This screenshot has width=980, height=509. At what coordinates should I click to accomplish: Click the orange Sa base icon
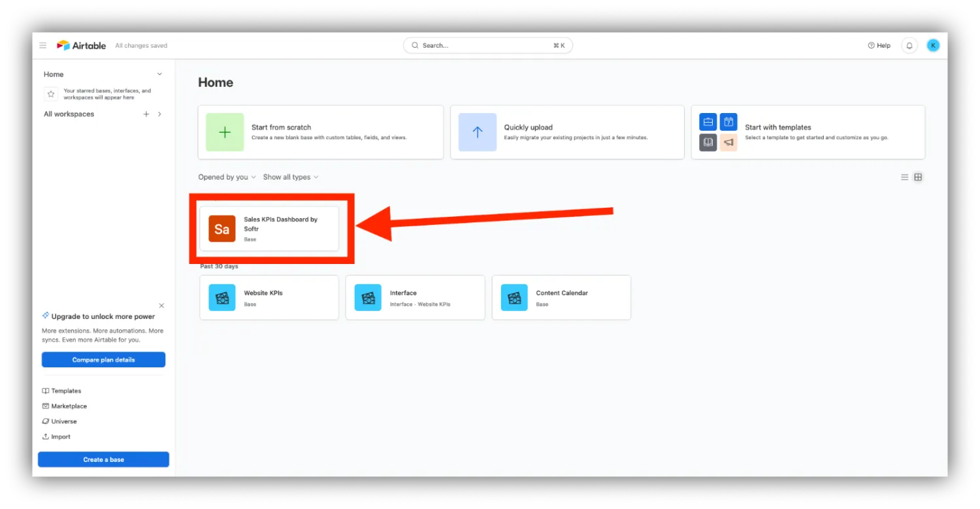pyautogui.click(x=222, y=229)
